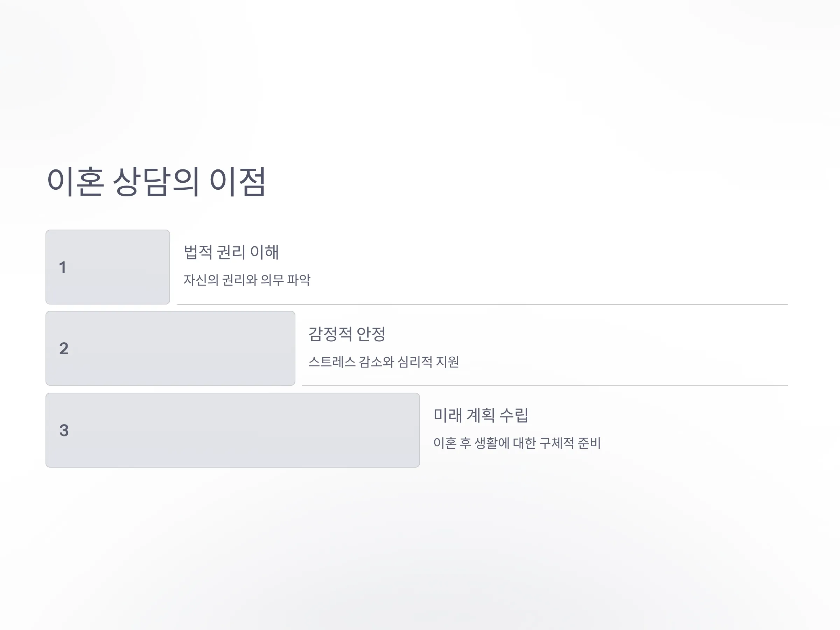The width and height of the screenshot is (840, 630).
Task: Click the word 미래 in the third heading
Action: coord(448,415)
